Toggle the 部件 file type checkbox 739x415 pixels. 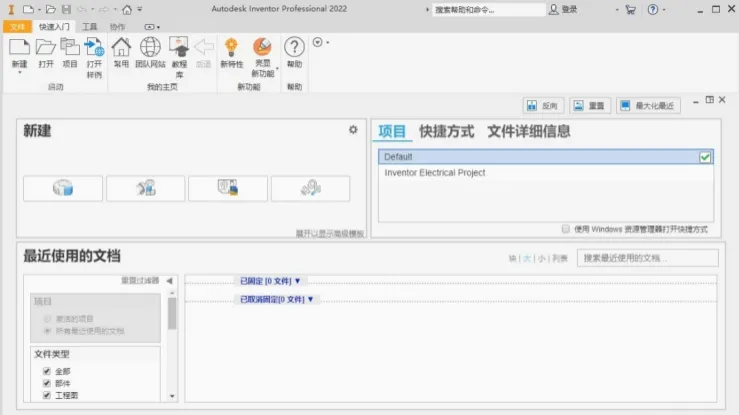(x=47, y=383)
